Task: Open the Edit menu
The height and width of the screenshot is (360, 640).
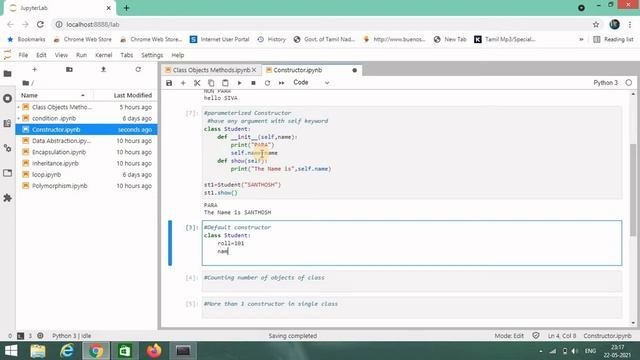Action: coord(41,55)
